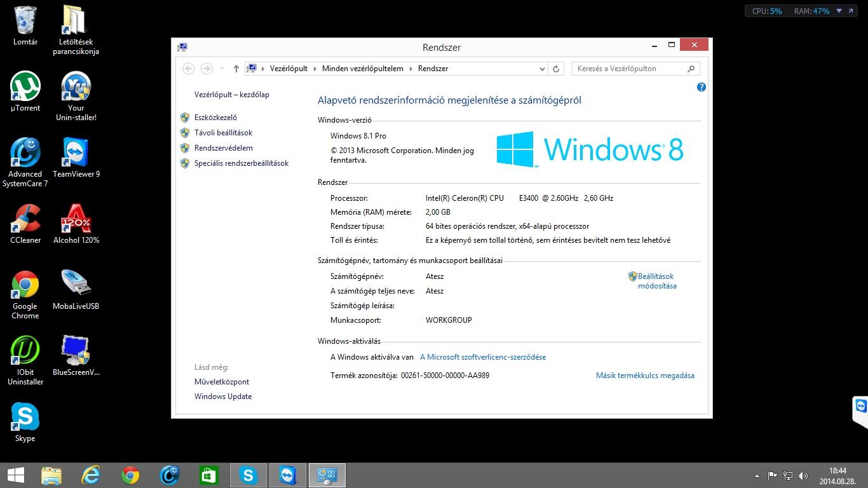Open the Lomtár recycle bin icon
Image resolution: width=868 pixels, height=488 pixels.
click(x=25, y=25)
